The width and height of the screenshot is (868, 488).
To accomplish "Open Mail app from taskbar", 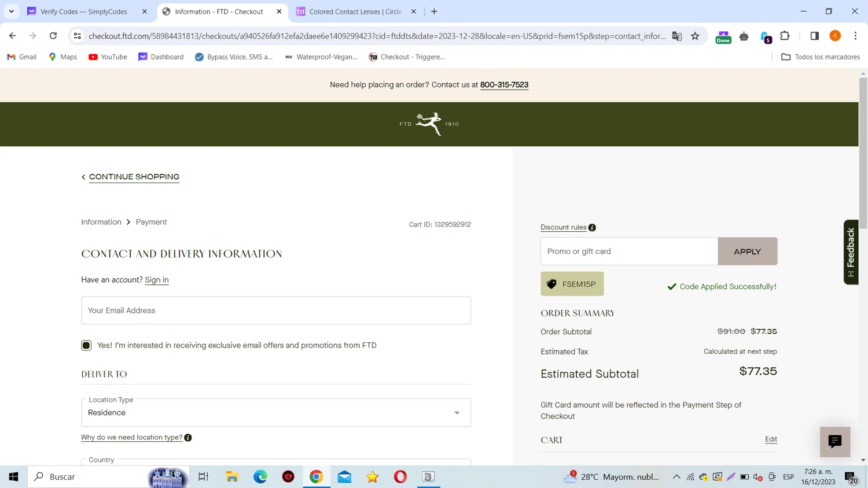I will pyautogui.click(x=344, y=477).
